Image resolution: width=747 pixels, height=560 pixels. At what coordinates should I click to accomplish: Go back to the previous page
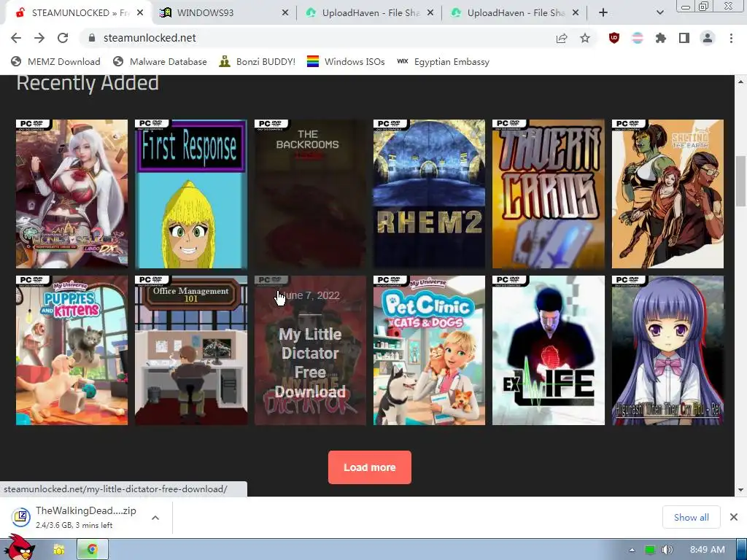[16, 38]
